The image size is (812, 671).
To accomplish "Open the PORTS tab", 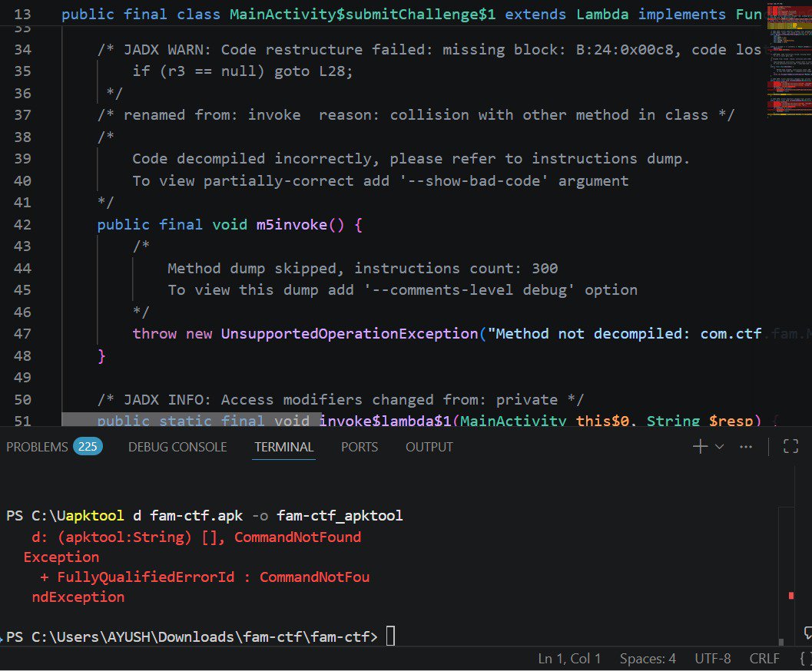I will tap(360, 447).
